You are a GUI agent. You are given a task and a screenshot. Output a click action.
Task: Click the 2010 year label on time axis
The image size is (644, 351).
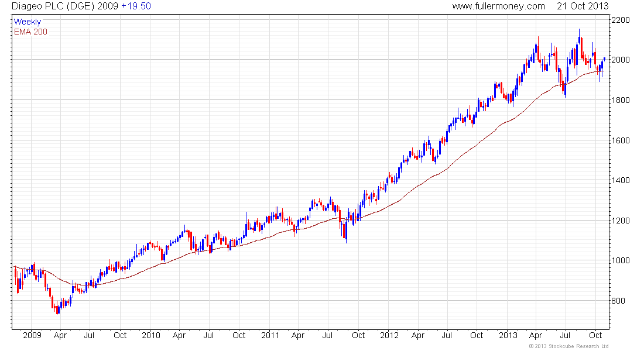click(x=150, y=335)
